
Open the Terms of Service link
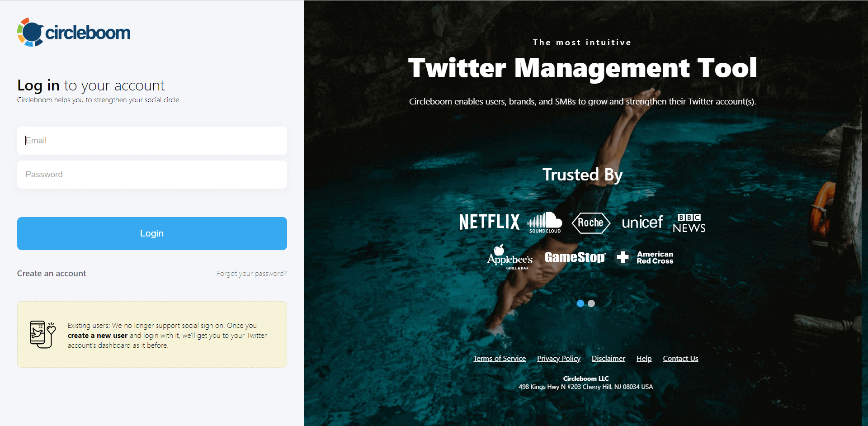tap(500, 359)
